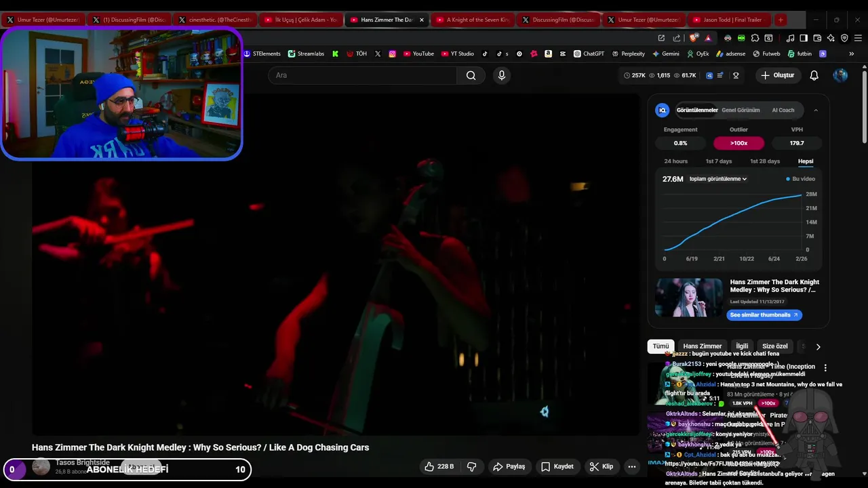Open the music note media control icon
This screenshot has width=868, height=488.
[790, 38]
